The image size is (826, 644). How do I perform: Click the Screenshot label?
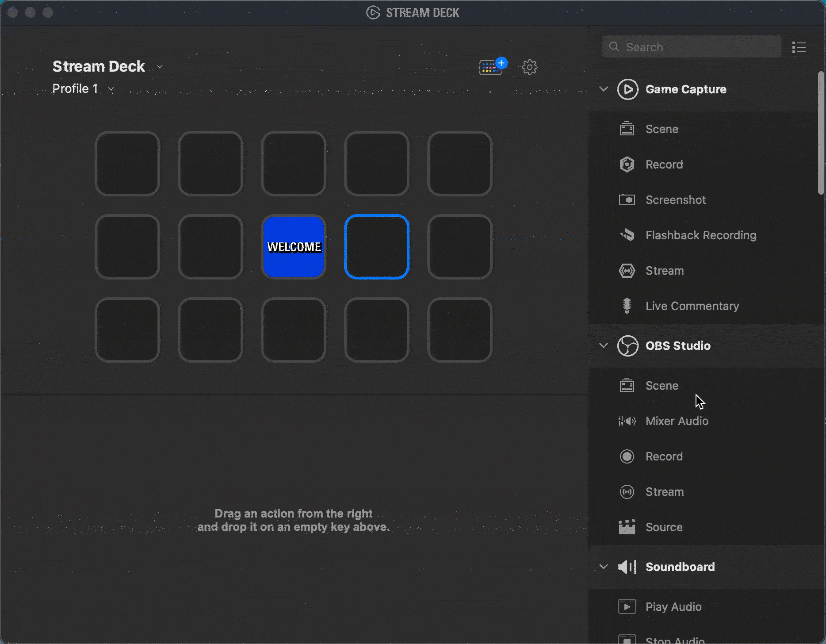676,200
